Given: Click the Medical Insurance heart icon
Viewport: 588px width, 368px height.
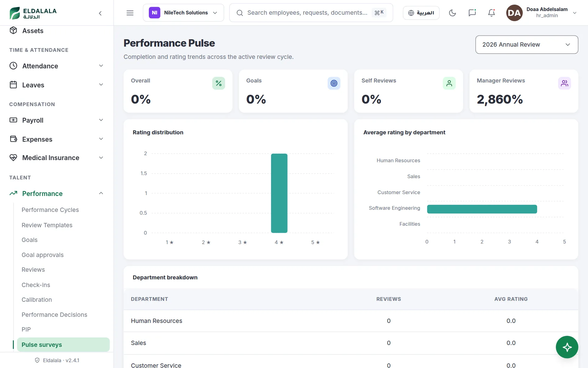Looking at the screenshot, I should coord(13,158).
